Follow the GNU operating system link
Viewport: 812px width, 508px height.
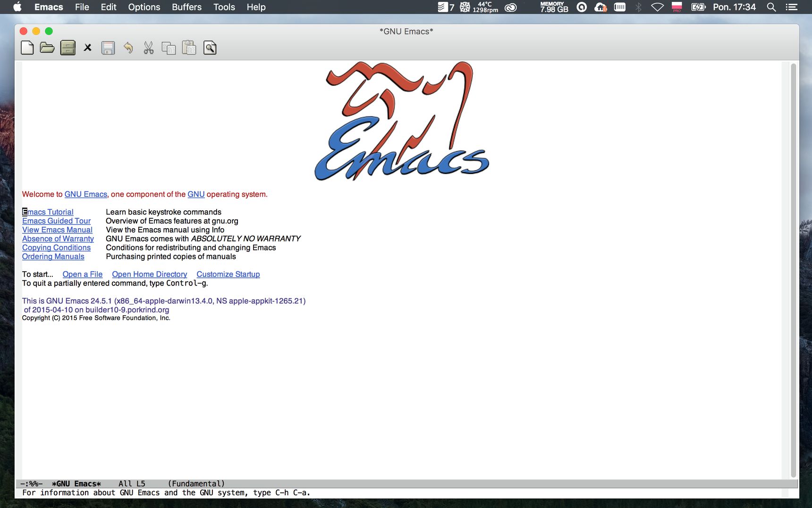tap(196, 194)
